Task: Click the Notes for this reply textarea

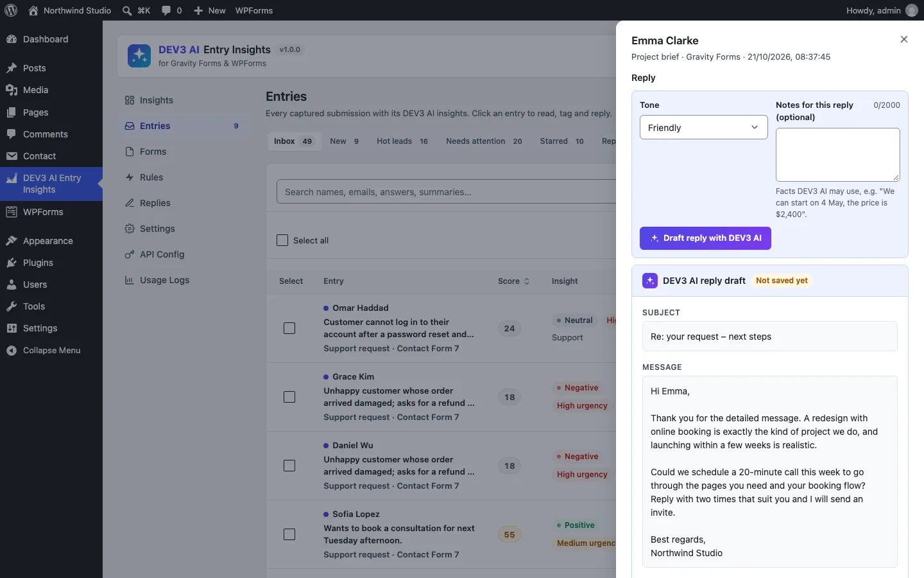Action: coord(838,155)
